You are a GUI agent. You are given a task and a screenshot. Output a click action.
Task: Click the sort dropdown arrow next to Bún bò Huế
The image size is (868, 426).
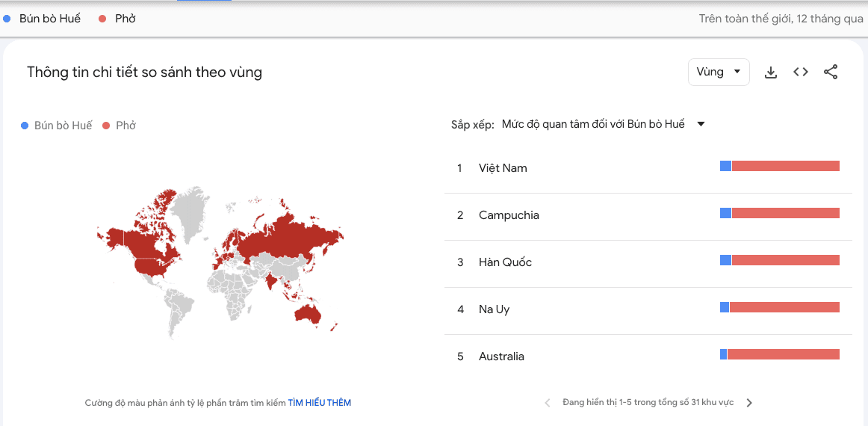tap(700, 124)
